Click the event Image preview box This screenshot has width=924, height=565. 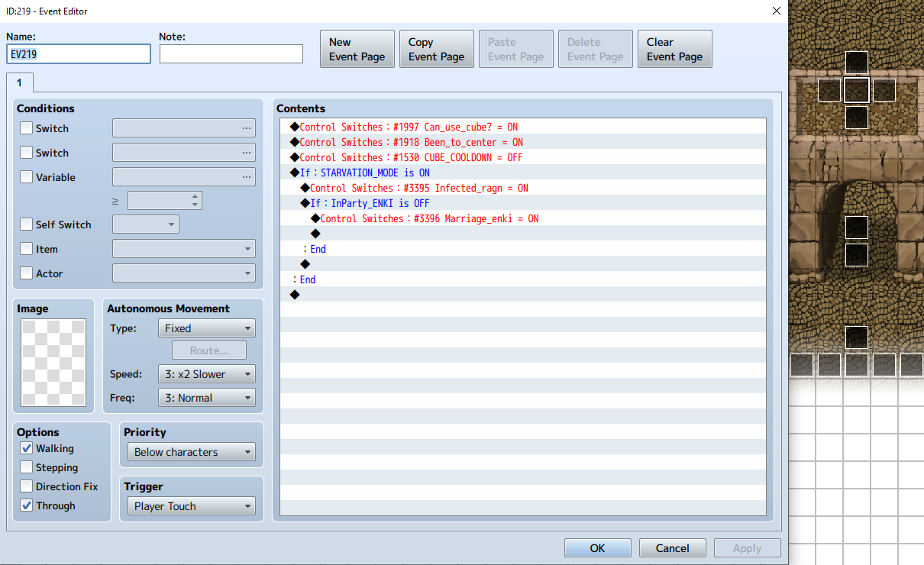(x=54, y=362)
